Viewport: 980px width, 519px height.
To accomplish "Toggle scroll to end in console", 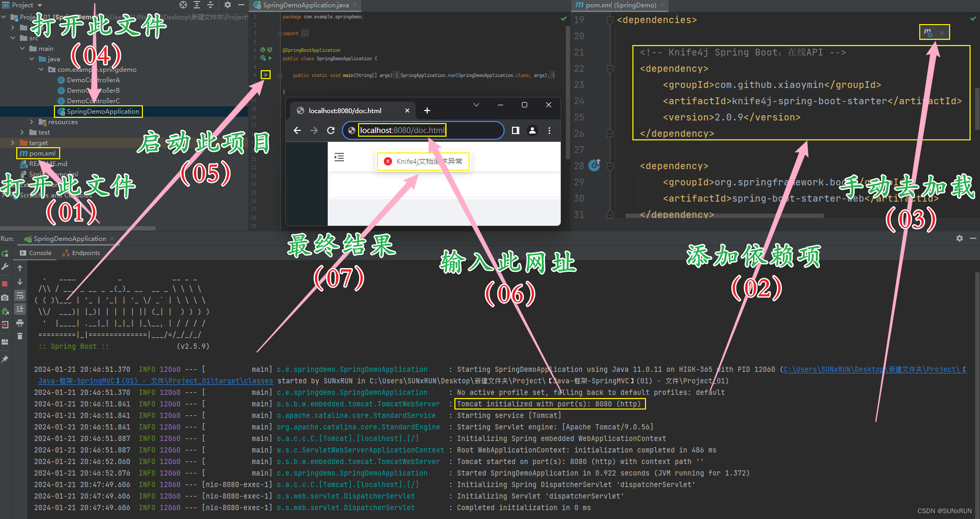I will tap(20, 309).
